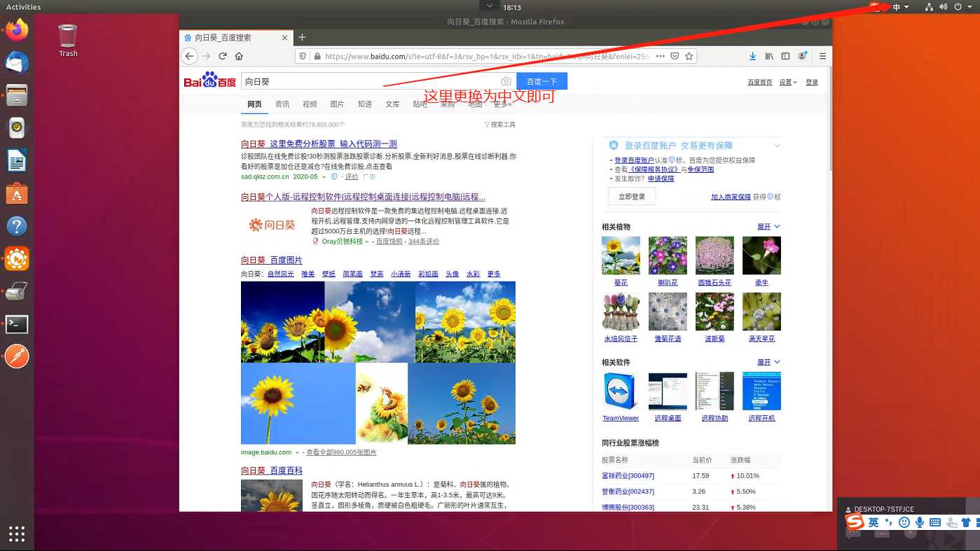This screenshot has height=551, width=980.
Task: Open 富祥药业[300497] stock link
Action: point(628,475)
